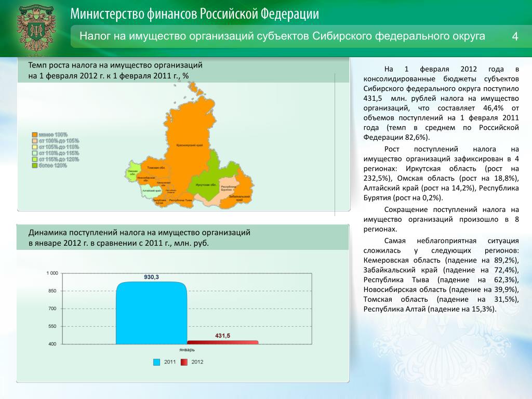Click the slide number 4
532x399 pixels.
tap(515, 36)
